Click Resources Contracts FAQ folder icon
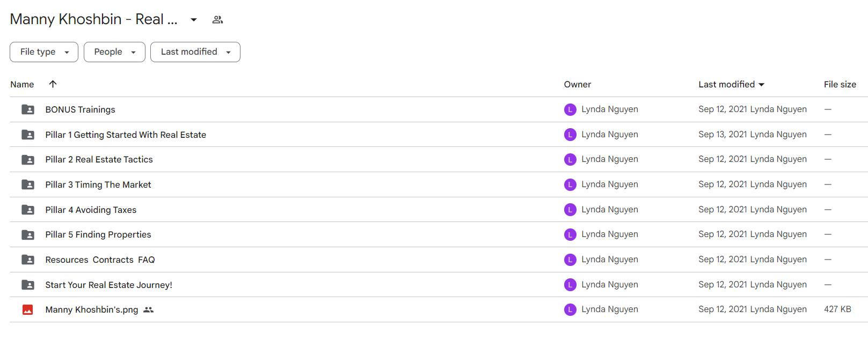The height and width of the screenshot is (355, 868). click(28, 260)
